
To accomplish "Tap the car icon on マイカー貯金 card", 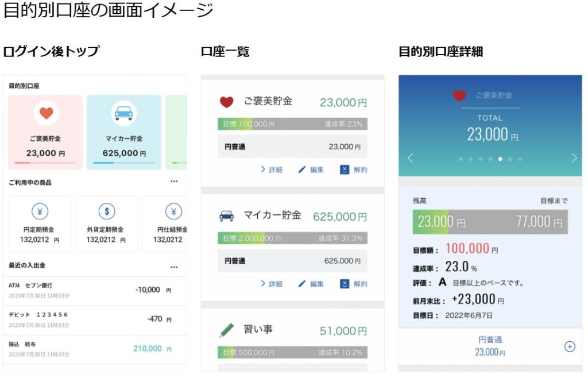I will click(123, 113).
